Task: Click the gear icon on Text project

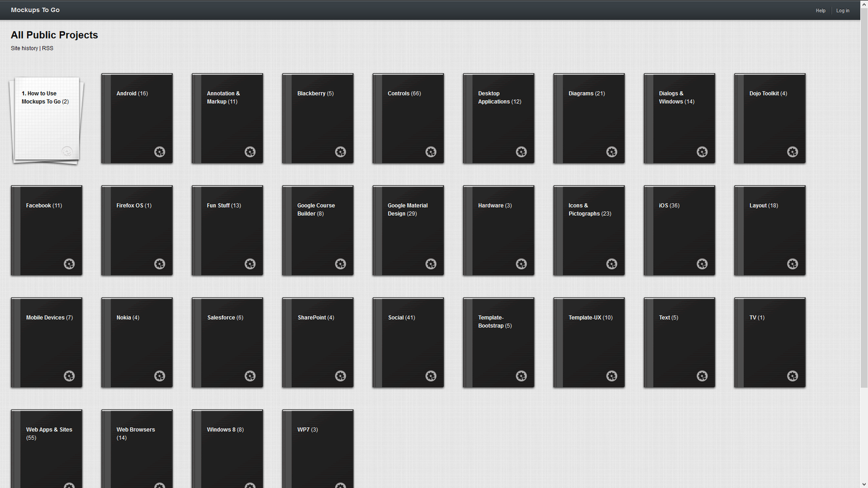Action: click(x=702, y=376)
